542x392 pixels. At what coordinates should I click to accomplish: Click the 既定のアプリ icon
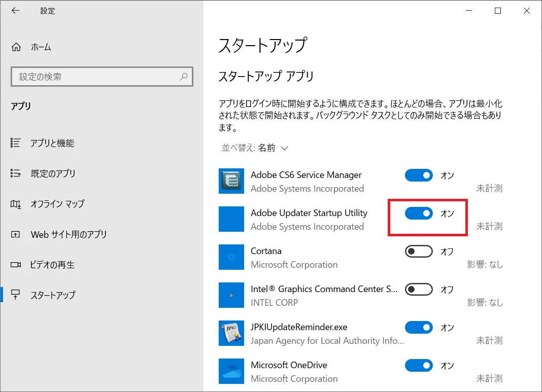click(16, 173)
